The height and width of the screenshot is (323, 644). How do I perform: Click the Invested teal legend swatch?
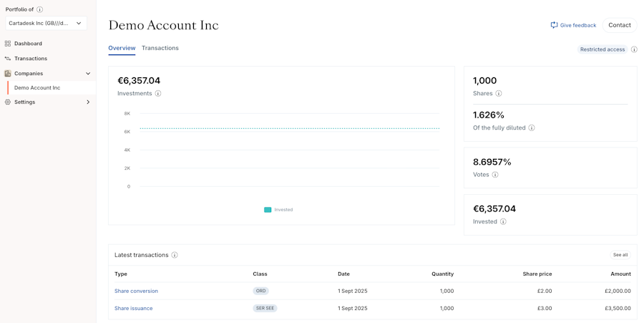click(268, 210)
